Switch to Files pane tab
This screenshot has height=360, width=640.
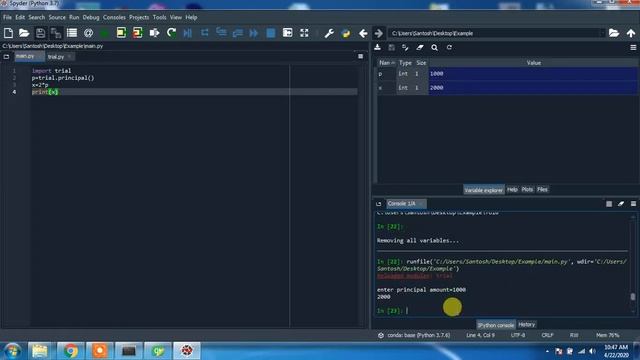click(542, 189)
